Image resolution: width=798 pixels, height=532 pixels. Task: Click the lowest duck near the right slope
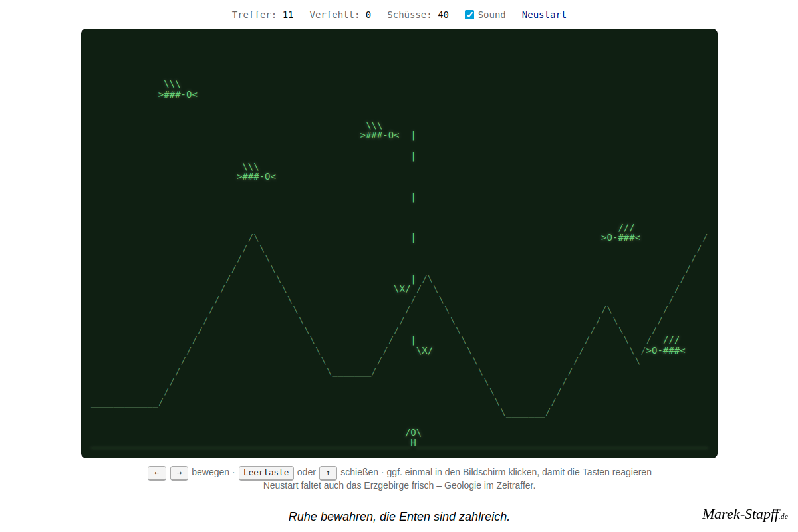tap(666, 346)
